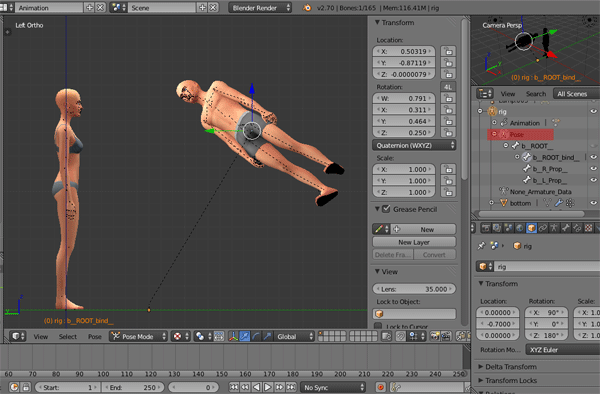Toggle the 3D manipulator axes icon
The image size is (600, 394).
(x=233, y=336)
